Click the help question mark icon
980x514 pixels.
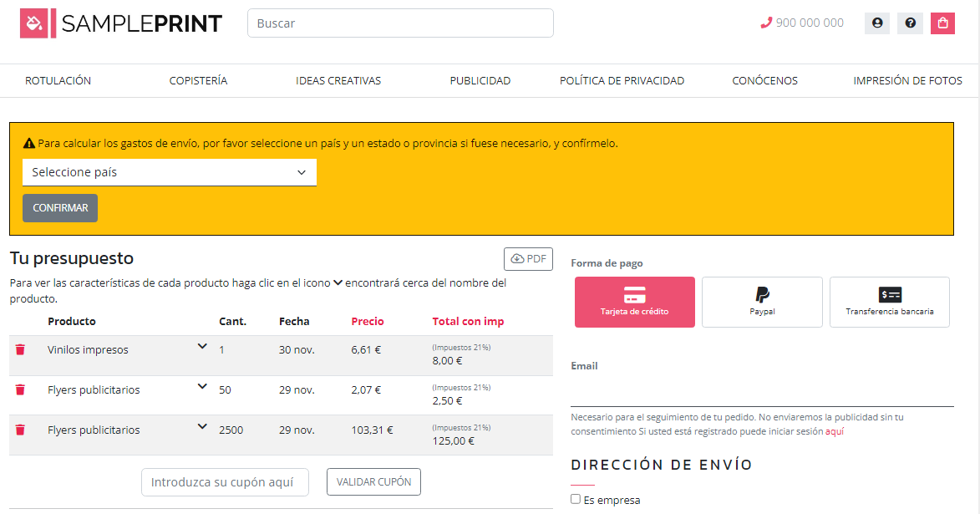point(910,23)
